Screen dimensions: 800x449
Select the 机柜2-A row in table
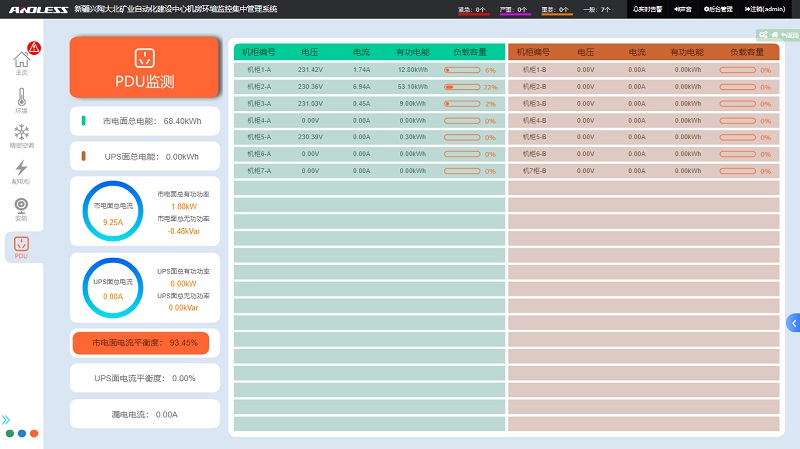tap(369, 87)
